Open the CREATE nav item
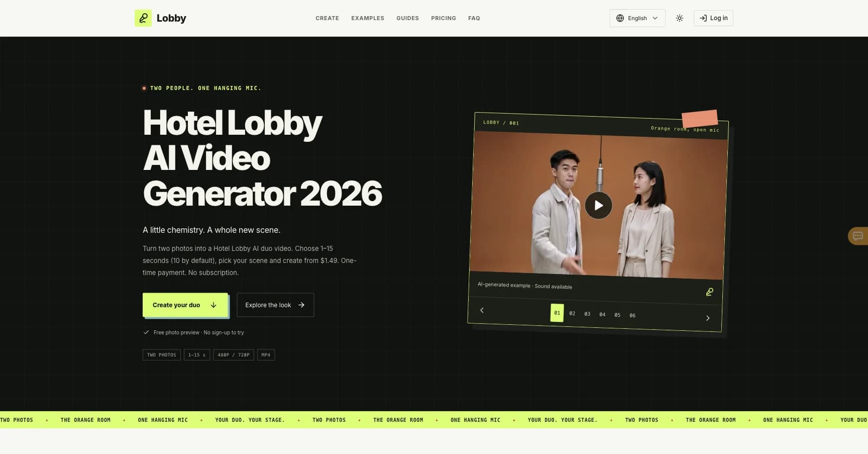868x454 pixels. click(327, 18)
